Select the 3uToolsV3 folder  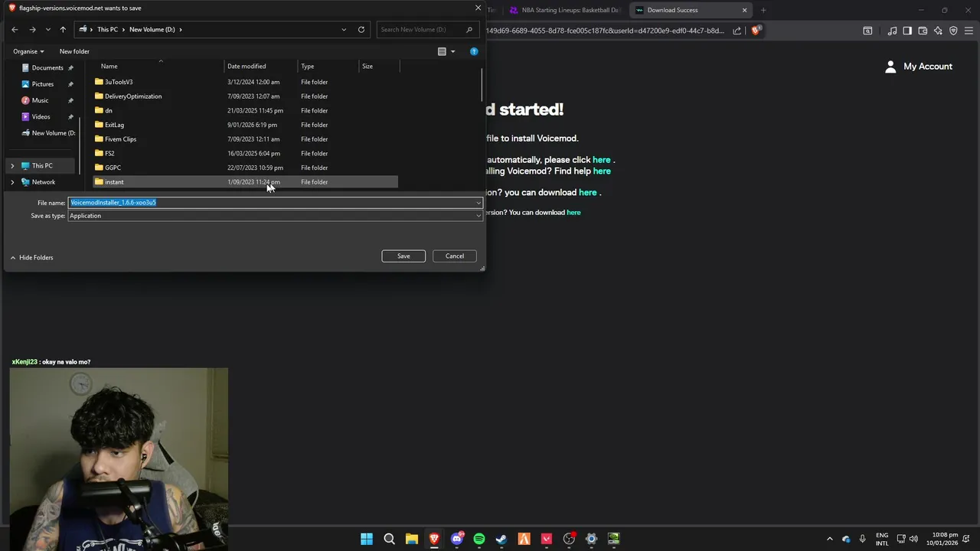pos(245,82)
